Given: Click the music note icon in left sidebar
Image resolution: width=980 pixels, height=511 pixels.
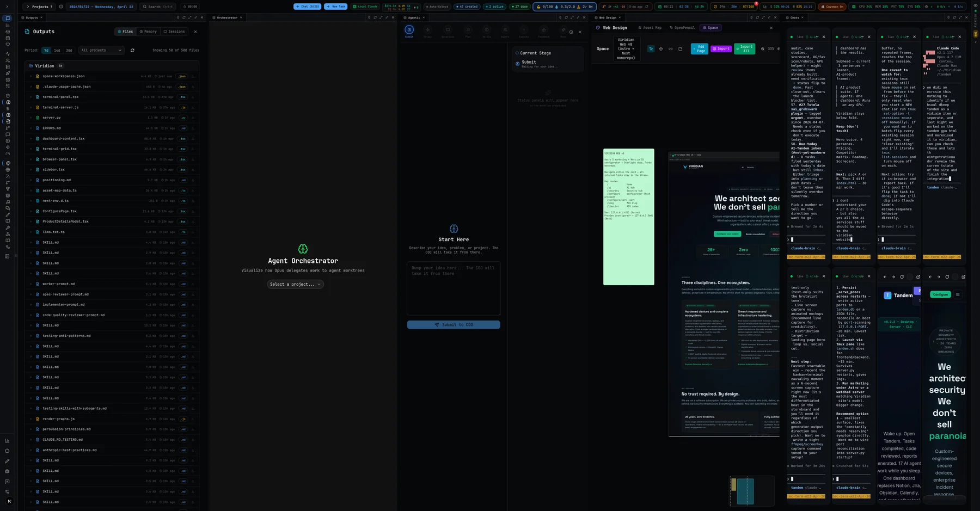Looking at the screenshot, I should 8,202.
